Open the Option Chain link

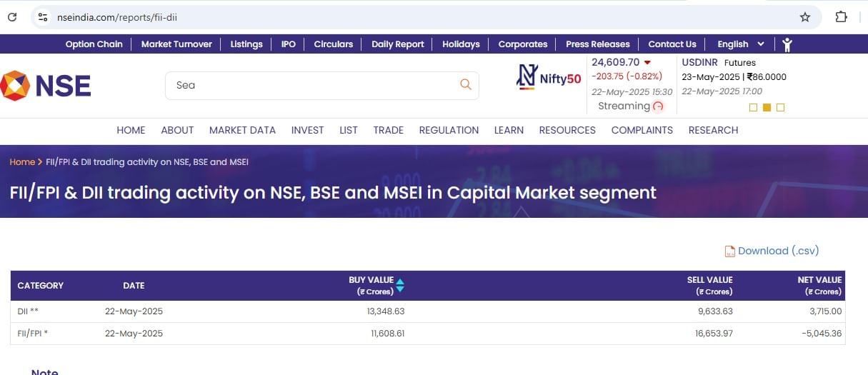click(x=94, y=44)
